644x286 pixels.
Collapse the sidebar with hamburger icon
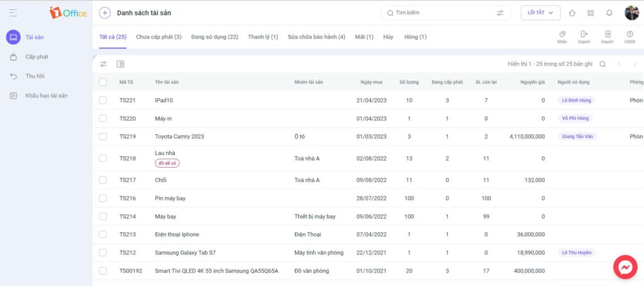coord(13,13)
